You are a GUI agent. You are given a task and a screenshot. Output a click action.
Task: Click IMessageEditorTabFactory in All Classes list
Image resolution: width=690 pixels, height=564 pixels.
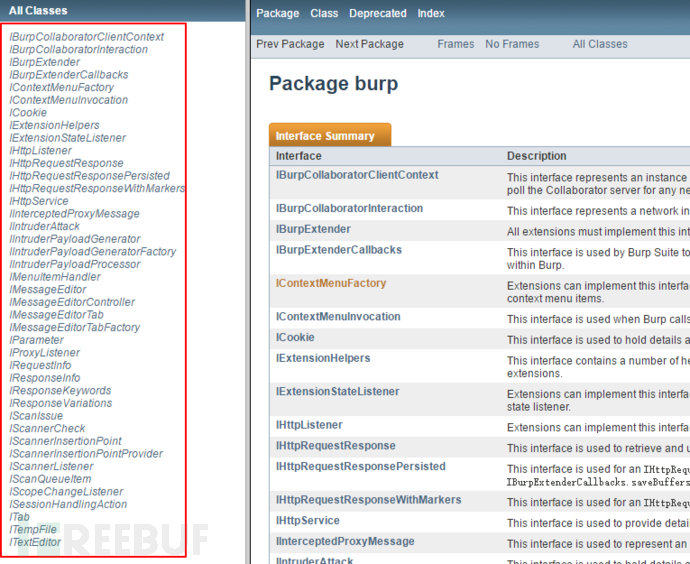coord(74,328)
